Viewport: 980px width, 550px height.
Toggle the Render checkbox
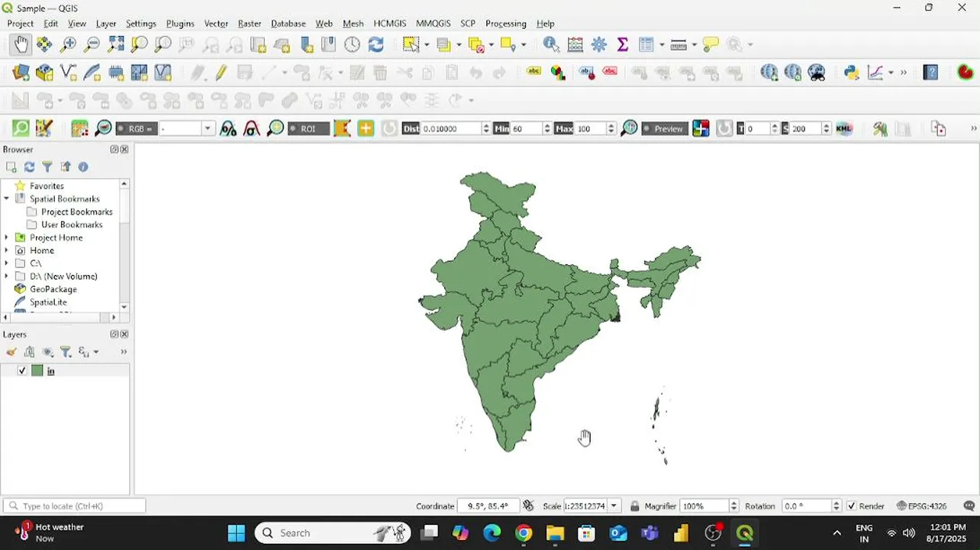tap(851, 506)
